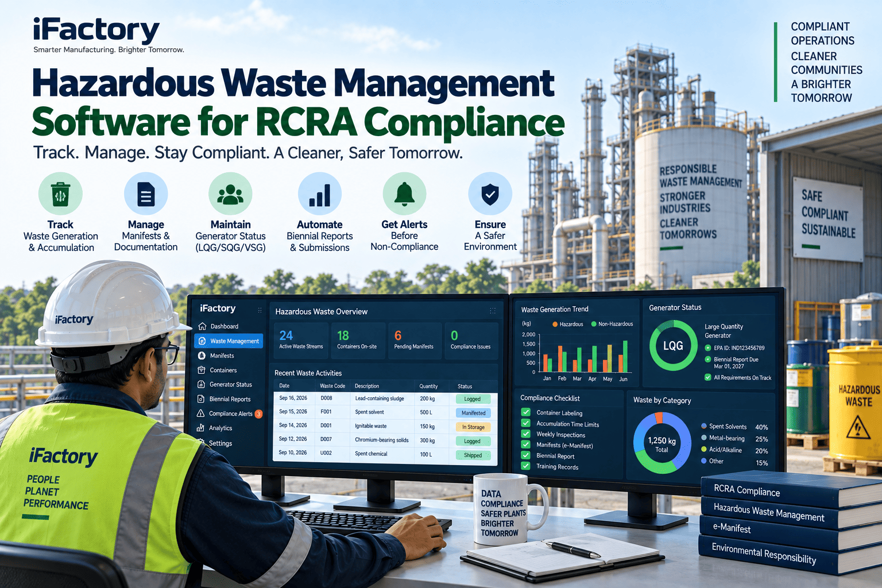Click the Quantity column header
Image resolution: width=882 pixels, height=588 pixels.
(428, 386)
